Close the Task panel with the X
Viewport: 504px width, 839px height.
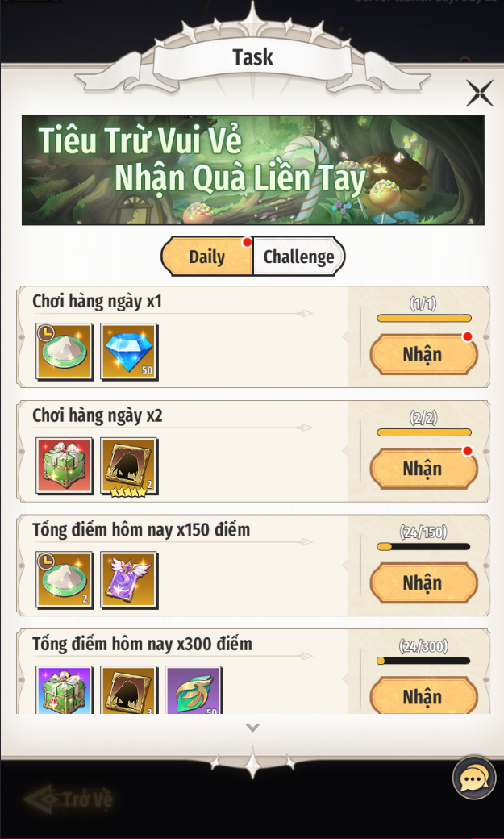[479, 93]
